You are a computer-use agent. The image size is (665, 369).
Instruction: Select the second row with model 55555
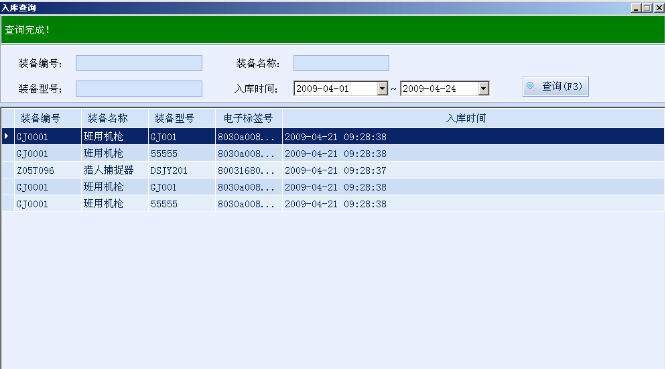pos(332,153)
